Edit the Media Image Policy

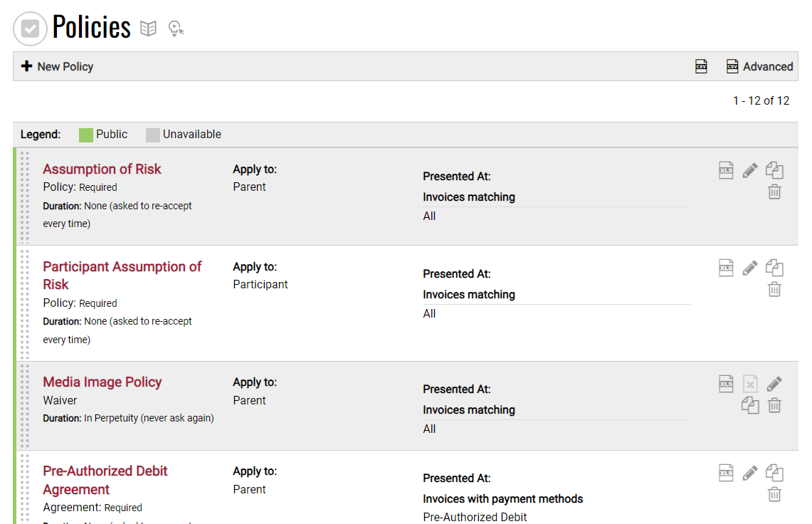pos(775,384)
